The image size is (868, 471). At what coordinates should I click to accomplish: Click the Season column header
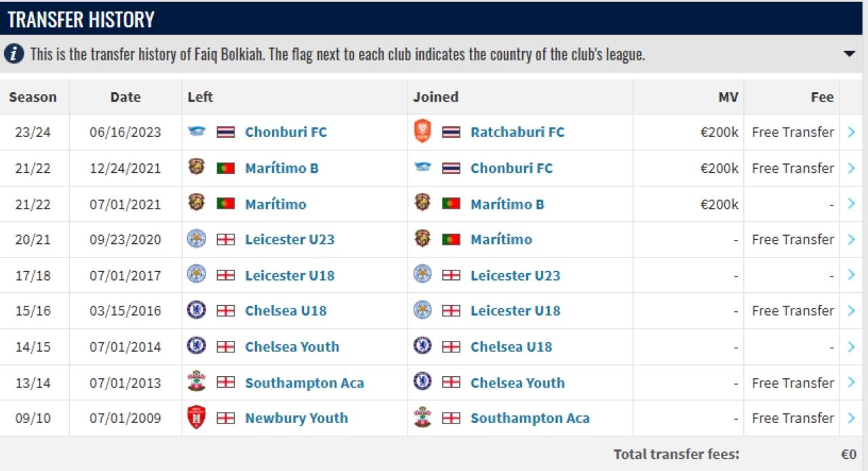[33, 97]
